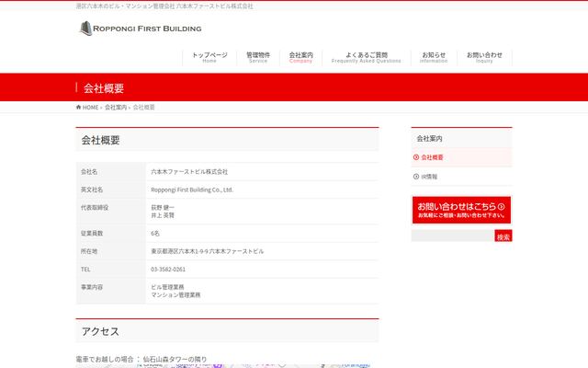Click 所在地 row label
The height and width of the screenshot is (368, 588).
[89, 251]
